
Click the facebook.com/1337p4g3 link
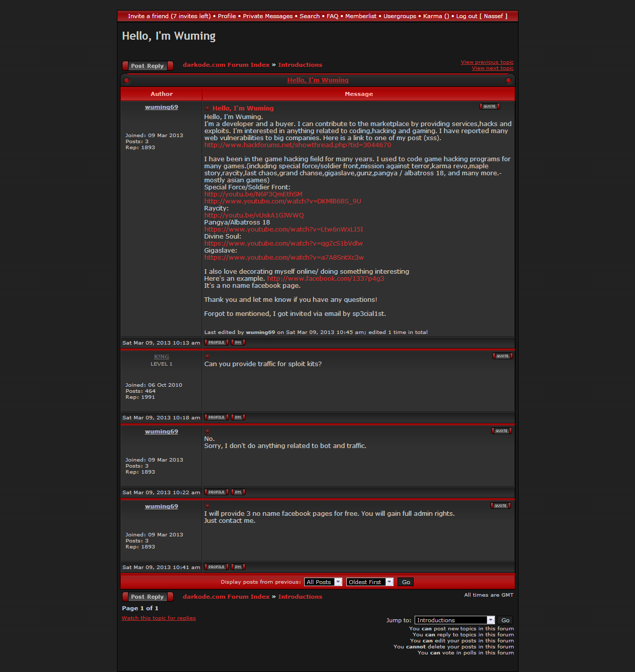[x=325, y=279]
